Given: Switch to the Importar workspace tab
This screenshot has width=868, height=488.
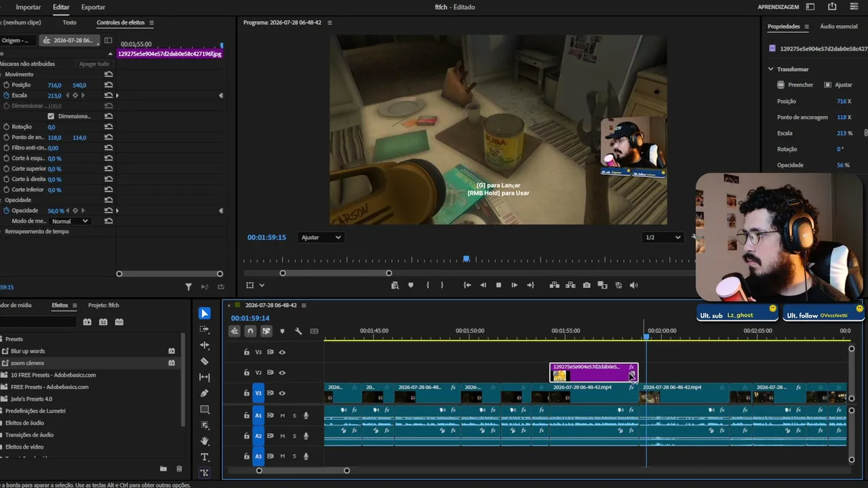Looking at the screenshot, I should 28,7.
